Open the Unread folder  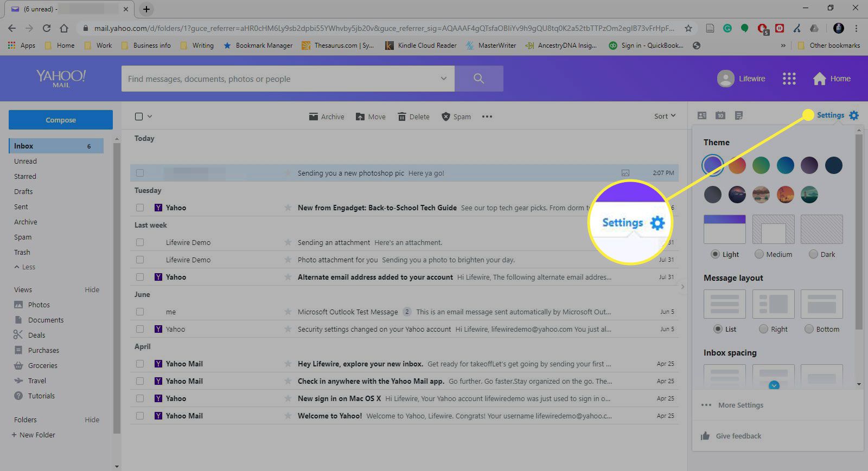click(25, 162)
